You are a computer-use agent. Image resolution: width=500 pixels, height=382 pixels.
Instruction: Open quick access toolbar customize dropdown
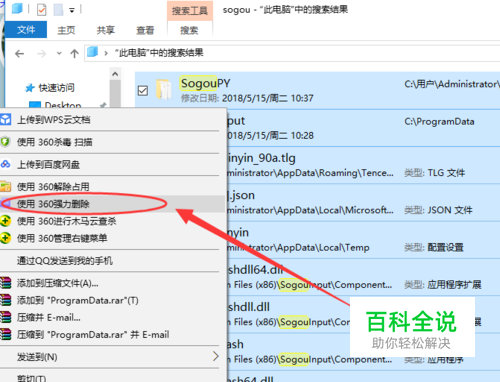(x=72, y=10)
